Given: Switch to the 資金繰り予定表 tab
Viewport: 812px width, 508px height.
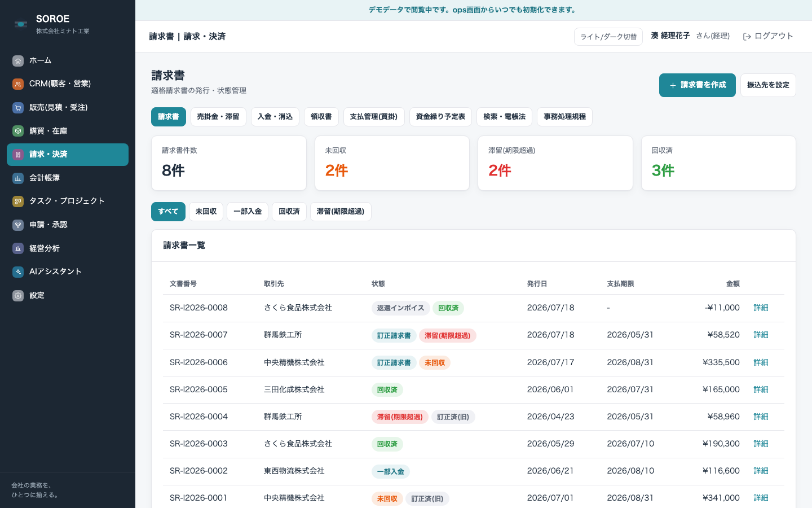Looking at the screenshot, I should [x=440, y=117].
